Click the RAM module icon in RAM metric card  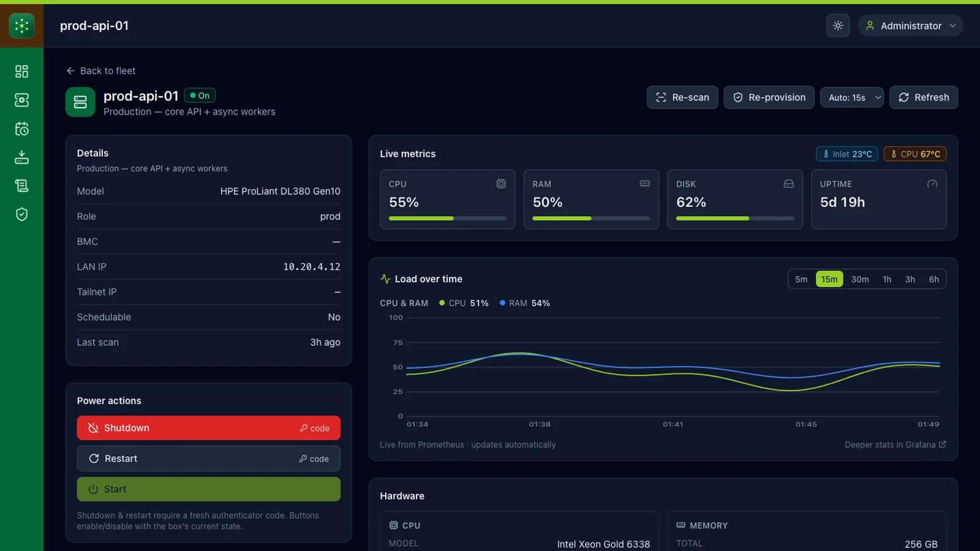click(x=645, y=184)
